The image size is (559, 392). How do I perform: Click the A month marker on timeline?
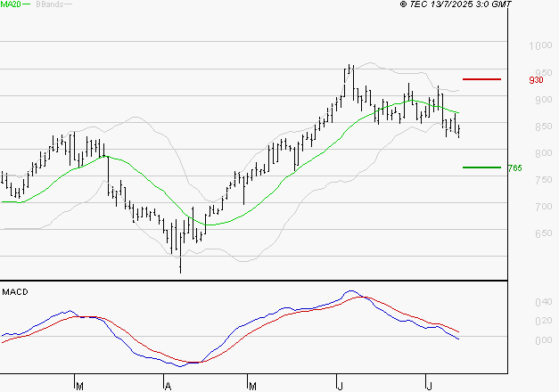pos(168,386)
